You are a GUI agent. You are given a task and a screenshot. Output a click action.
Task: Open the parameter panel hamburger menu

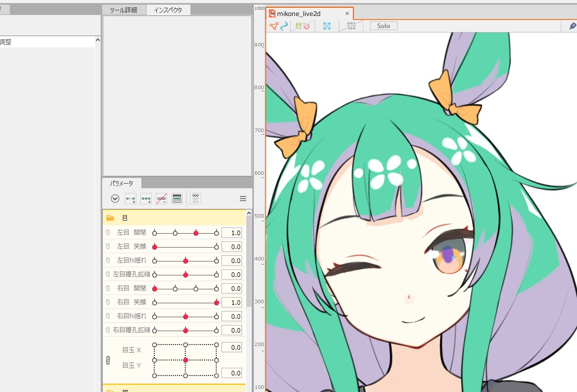[243, 199]
